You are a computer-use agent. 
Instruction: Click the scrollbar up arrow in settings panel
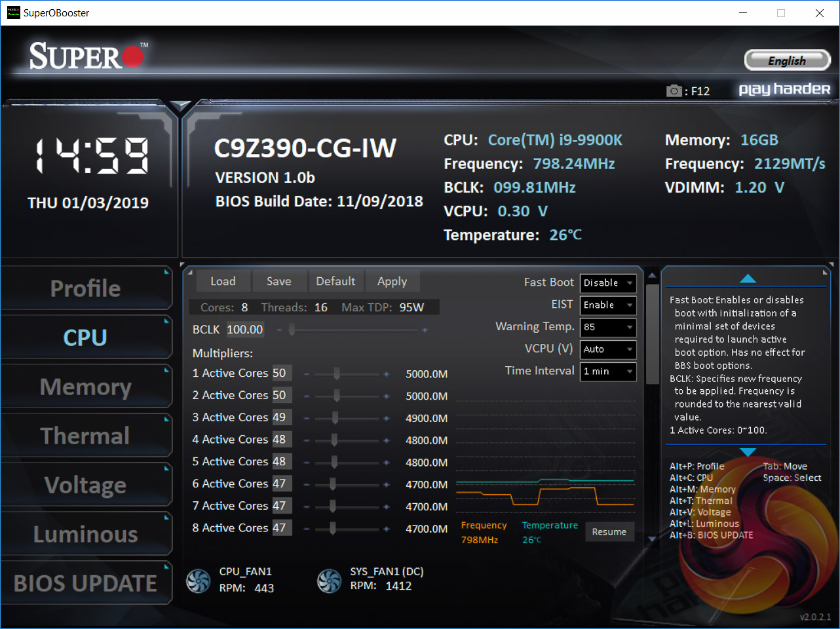pos(652,275)
